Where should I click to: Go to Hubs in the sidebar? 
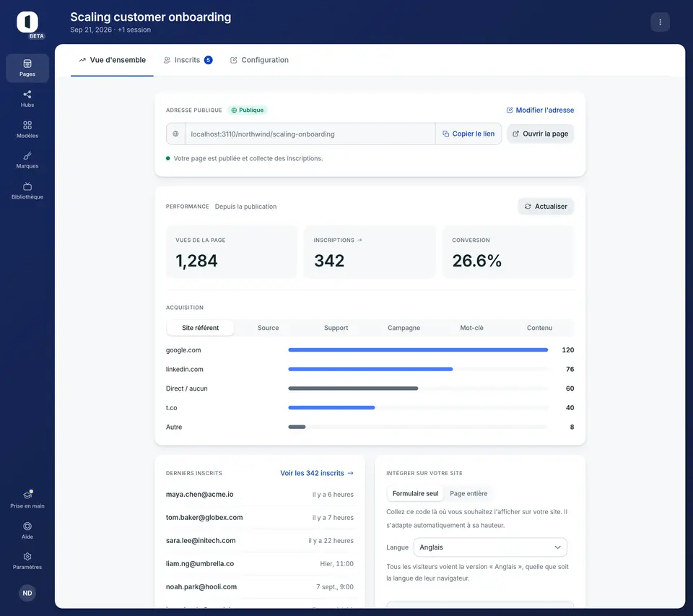[27, 99]
